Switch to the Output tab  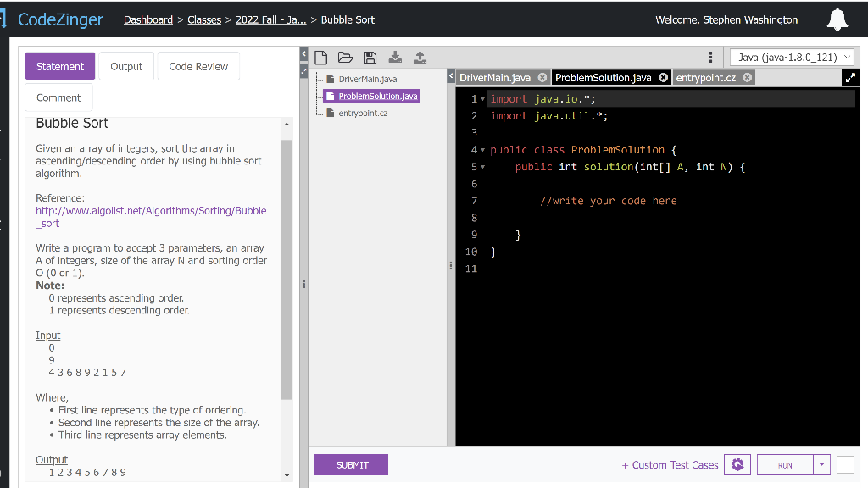pyautogui.click(x=126, y=67)
